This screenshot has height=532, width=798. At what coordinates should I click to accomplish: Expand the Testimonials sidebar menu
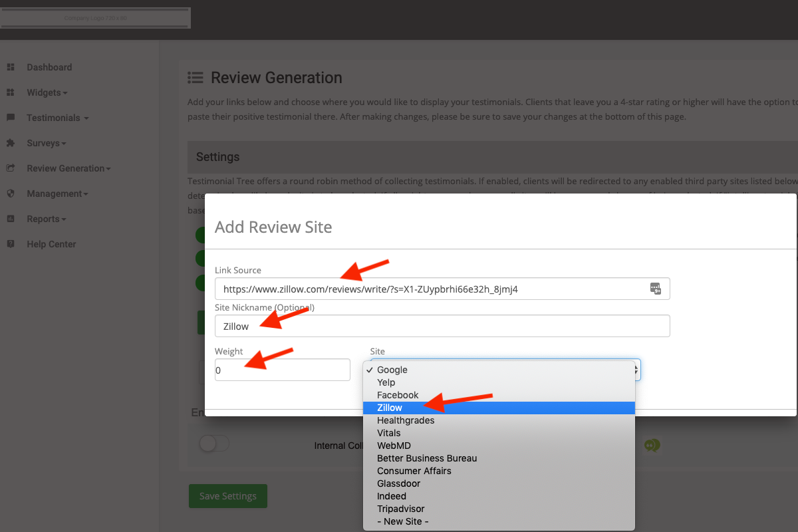(57, 118)
